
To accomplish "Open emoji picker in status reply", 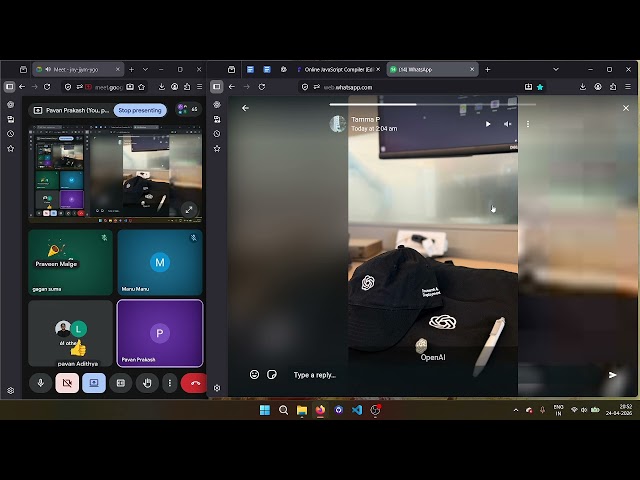I will tap(254, 374).
